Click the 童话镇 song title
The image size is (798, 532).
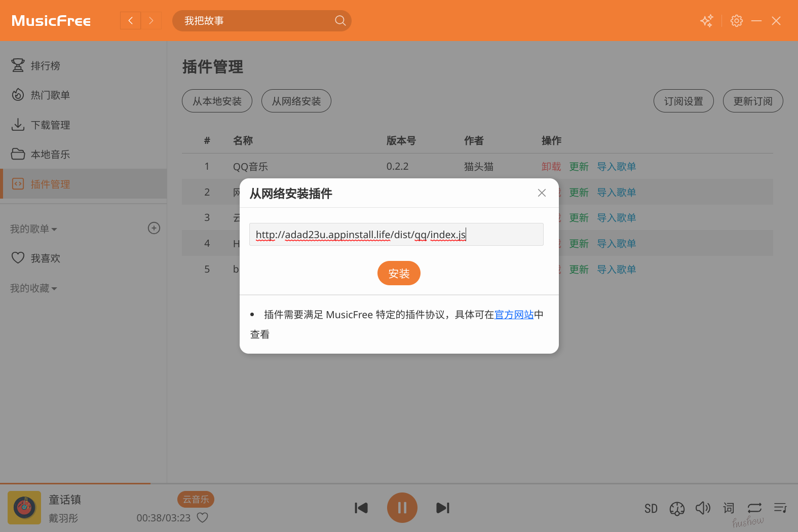click(65, 500)
